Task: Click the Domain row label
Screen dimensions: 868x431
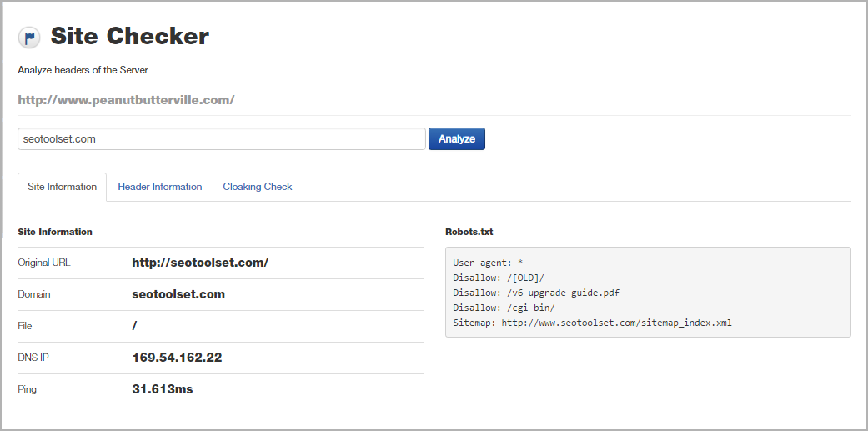Action: (33, 294)
